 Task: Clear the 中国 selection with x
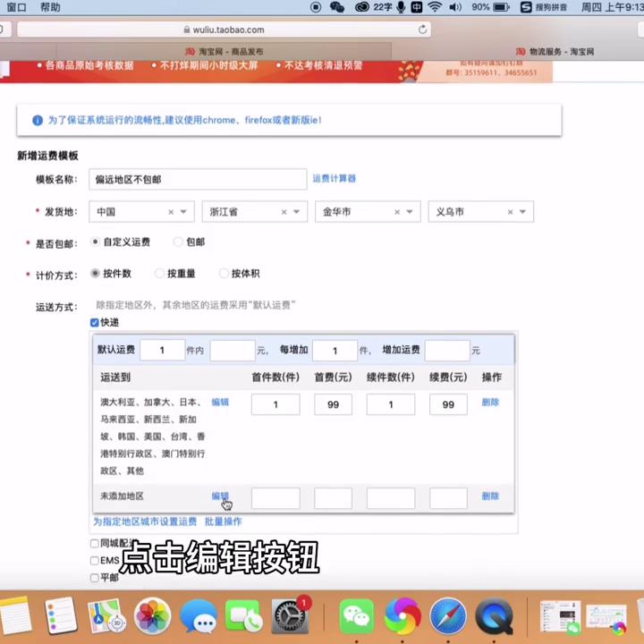(171, 212)
